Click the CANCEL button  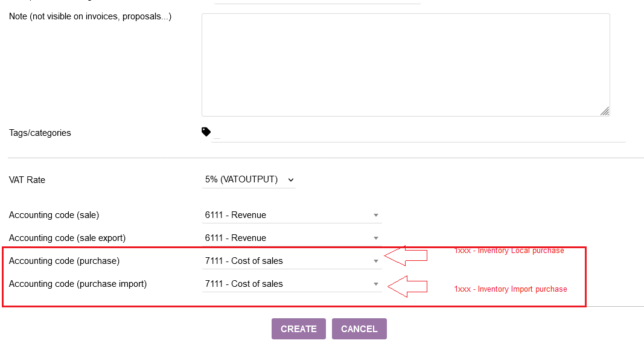point(359,329)
